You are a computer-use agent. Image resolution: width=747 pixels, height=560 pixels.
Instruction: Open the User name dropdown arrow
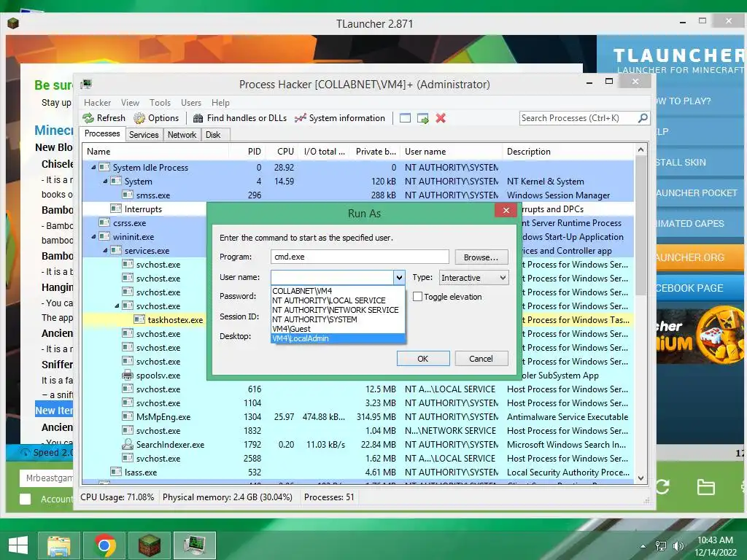[399, 278]
